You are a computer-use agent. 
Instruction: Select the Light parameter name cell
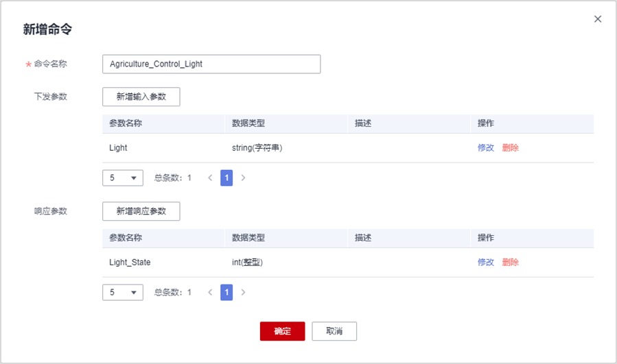click(x=118, y=148)
